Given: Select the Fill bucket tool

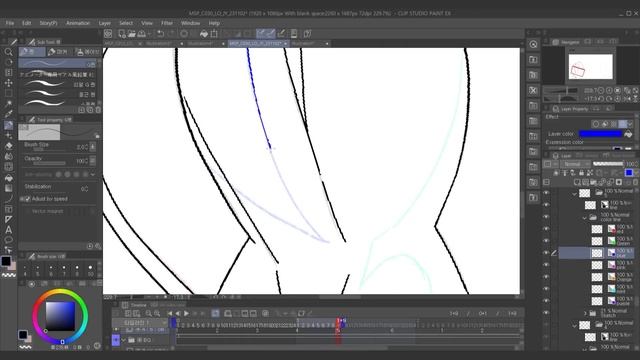Looking at the screenshot, I should pyautogui.click(x=9, y=178).
